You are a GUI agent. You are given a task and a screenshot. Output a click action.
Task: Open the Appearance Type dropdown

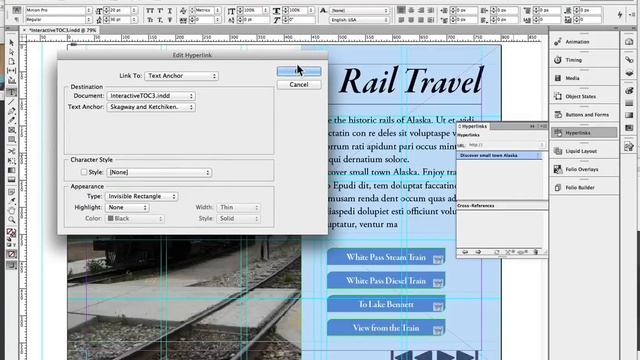[x=141, y=196]
